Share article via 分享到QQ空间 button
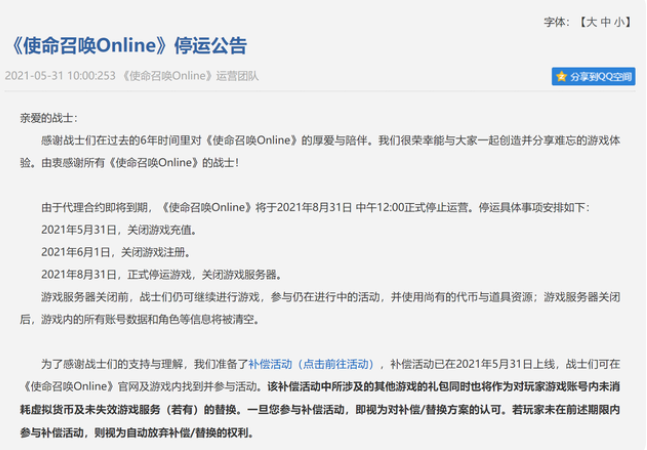The height and width of the screenshot is (450, 647). (x=593, y=76)
